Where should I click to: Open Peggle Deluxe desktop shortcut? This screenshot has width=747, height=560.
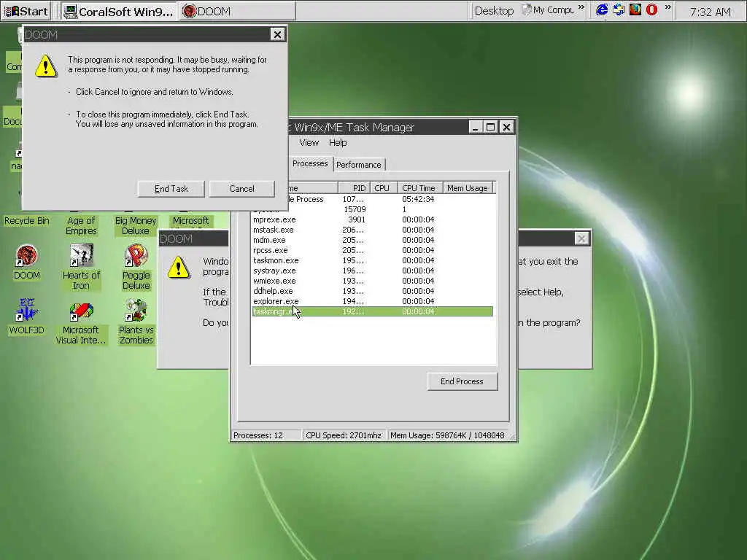point(136,267)
